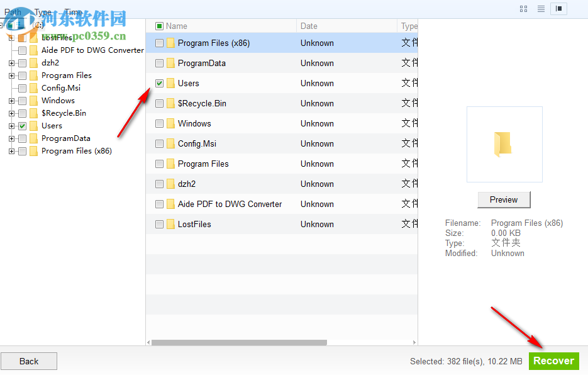Viewport: 588px width, 375px height.
Task: Click the Recover button
Action: [553, 361]
